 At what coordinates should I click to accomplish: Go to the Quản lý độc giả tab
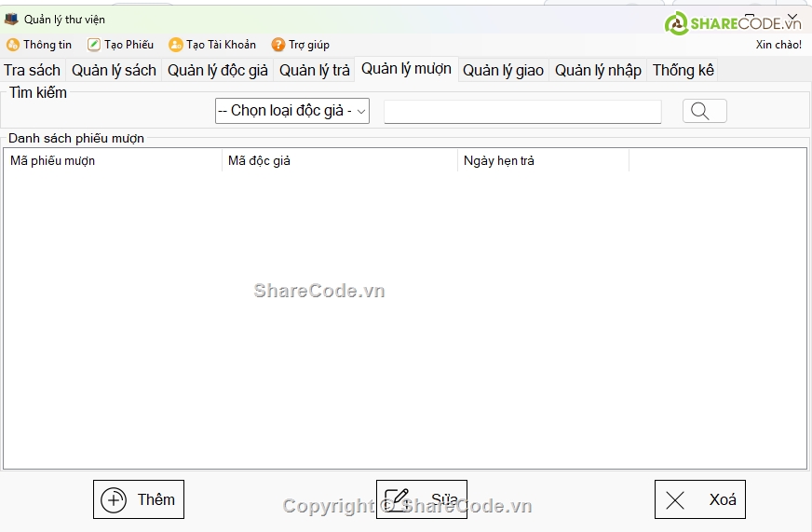click(x=218, y=71)
